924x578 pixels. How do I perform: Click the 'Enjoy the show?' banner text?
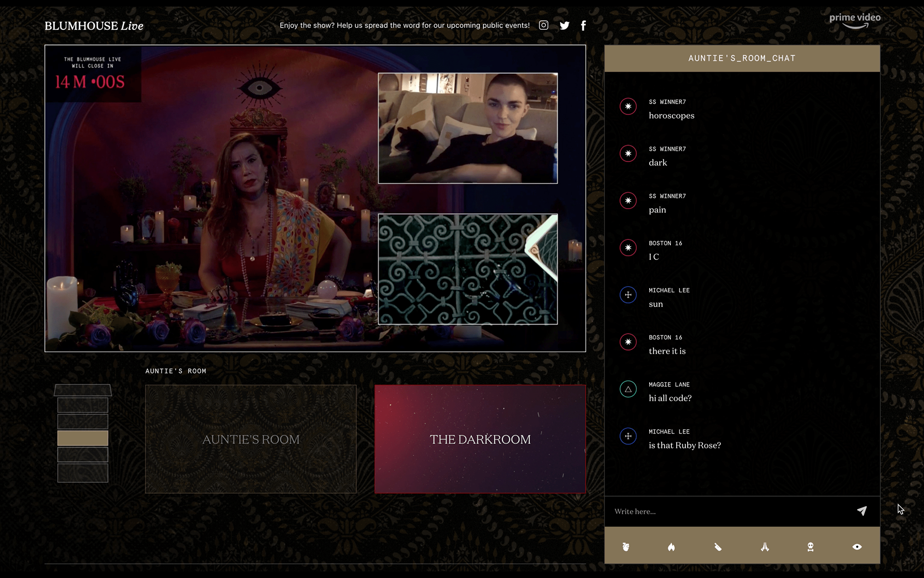(x=404, y=26)
